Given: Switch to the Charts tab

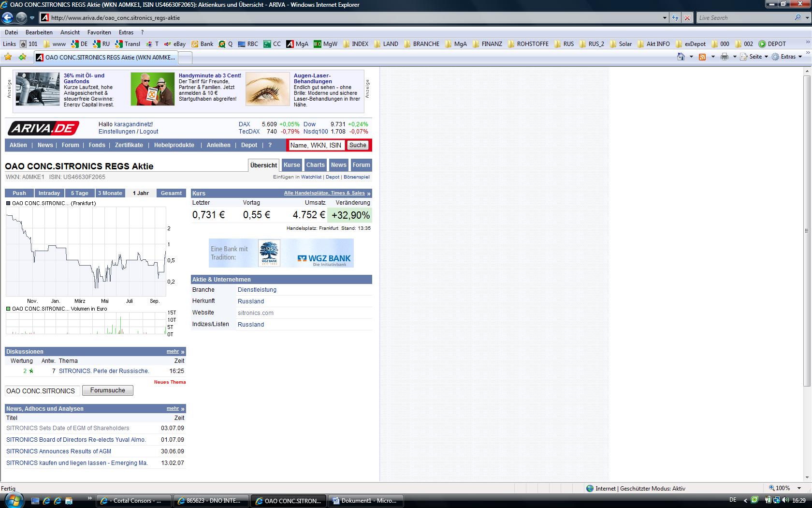Looking at the screenshot, I should tap(316, 165).
